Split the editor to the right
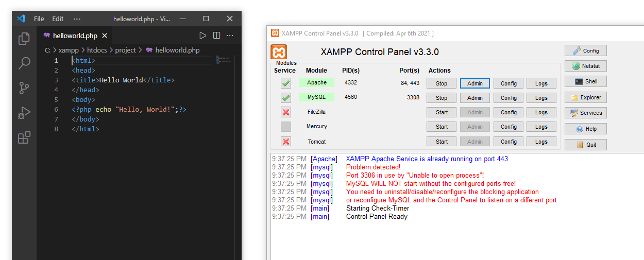644x260 pixels. (216, 36)
